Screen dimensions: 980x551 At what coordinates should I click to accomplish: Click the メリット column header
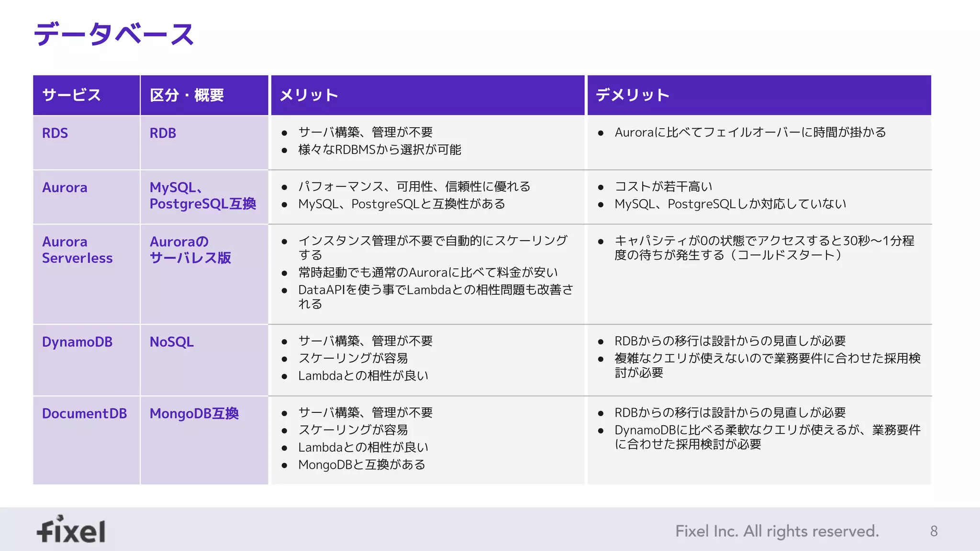(309, 95)
